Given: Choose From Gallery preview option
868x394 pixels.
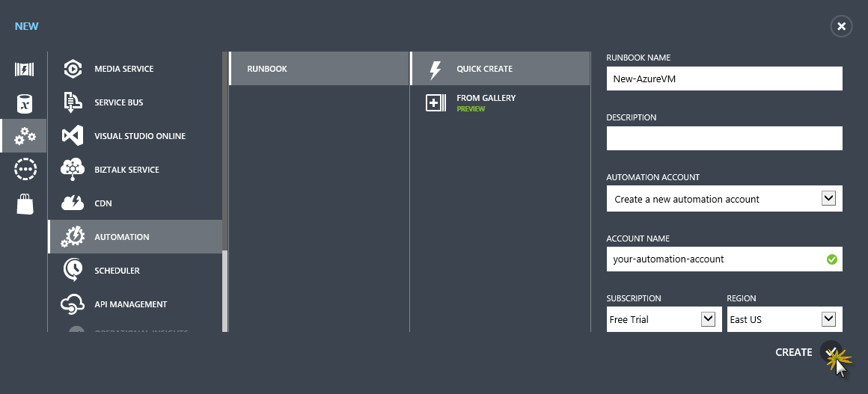Looking at the screenshot, I should pyautogui.click(x=501, y=102).
